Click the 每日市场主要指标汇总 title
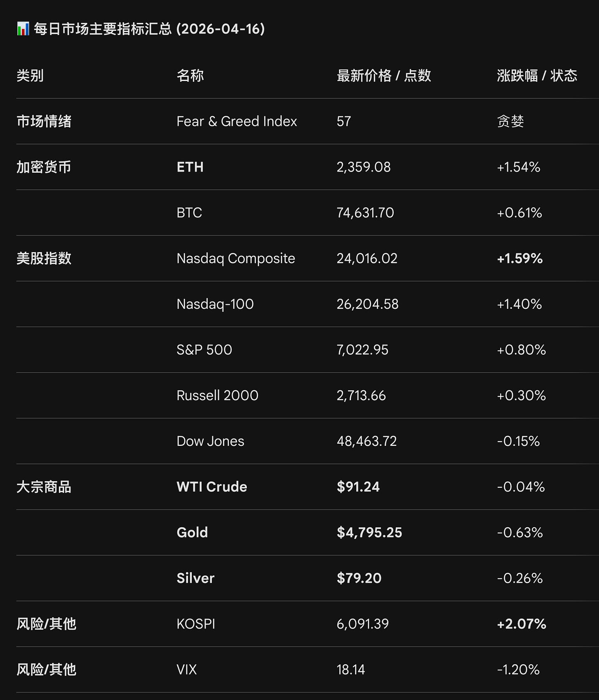Screen dimensions: 599x700 [x=103, y=29]
